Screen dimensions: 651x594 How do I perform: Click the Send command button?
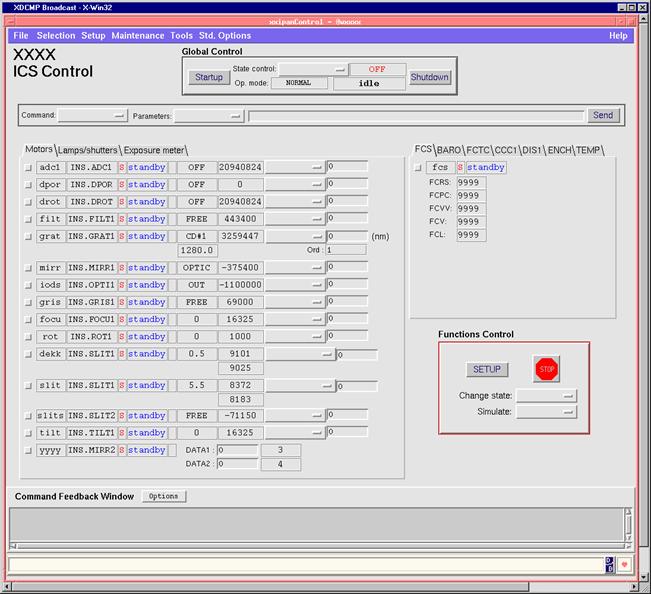tap(603, 115)
